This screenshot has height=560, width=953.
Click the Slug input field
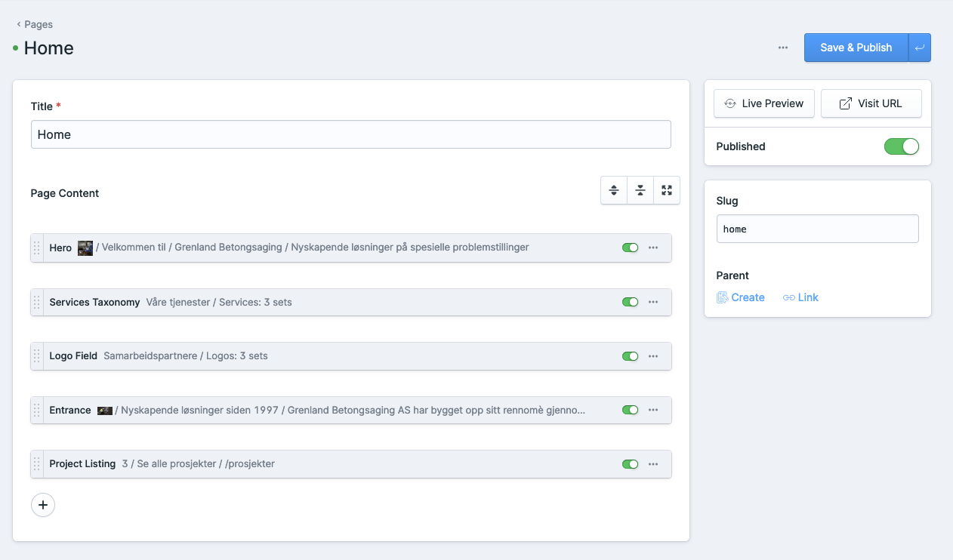(817, 229)
